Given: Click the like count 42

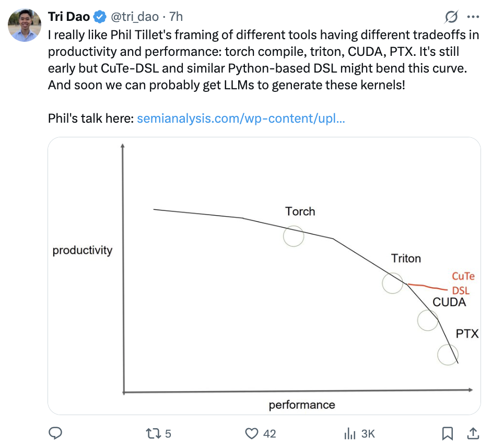Looking at the screenshot, I should pyautogui.click(x=270, y=434).
